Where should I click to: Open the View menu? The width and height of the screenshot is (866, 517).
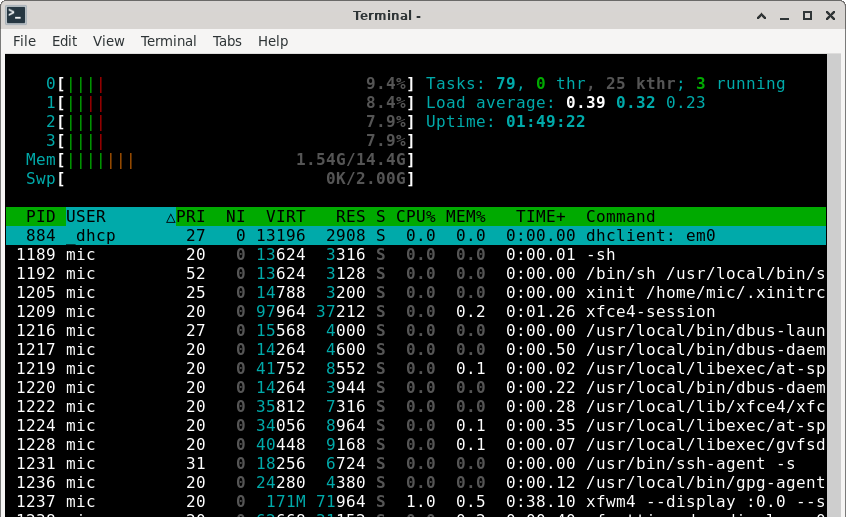pos(108,41)
